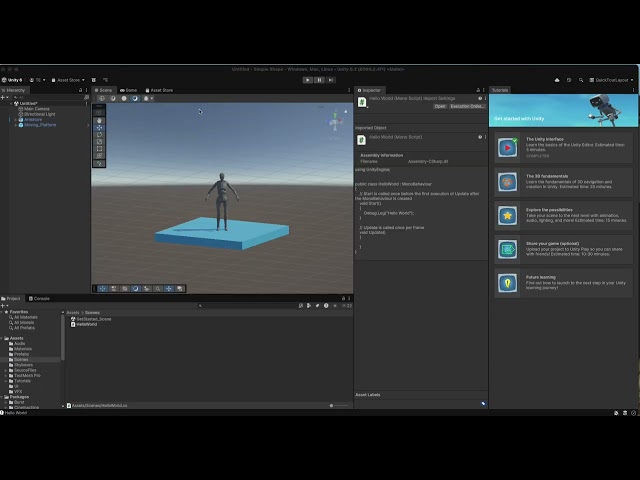Select the GetStarted_Scene asset
This screenshot has height=480, width=640.
click(x=91, y=319)
